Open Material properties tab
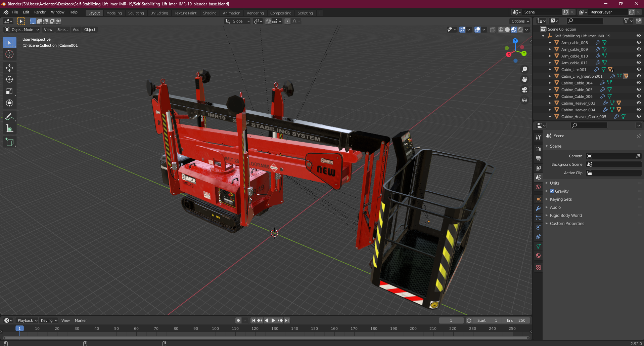The image size is (644, 346). tap(538, 256)
